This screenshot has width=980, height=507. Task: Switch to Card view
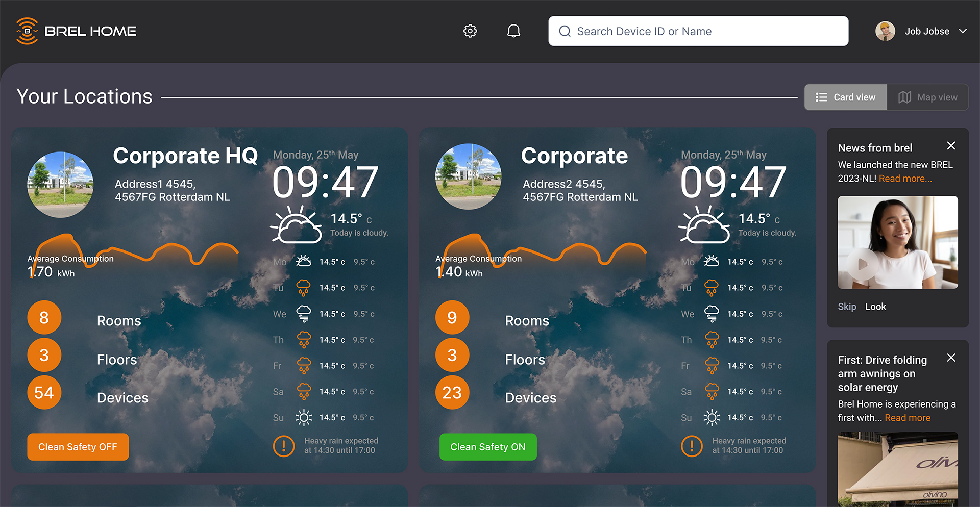(846, 97)
